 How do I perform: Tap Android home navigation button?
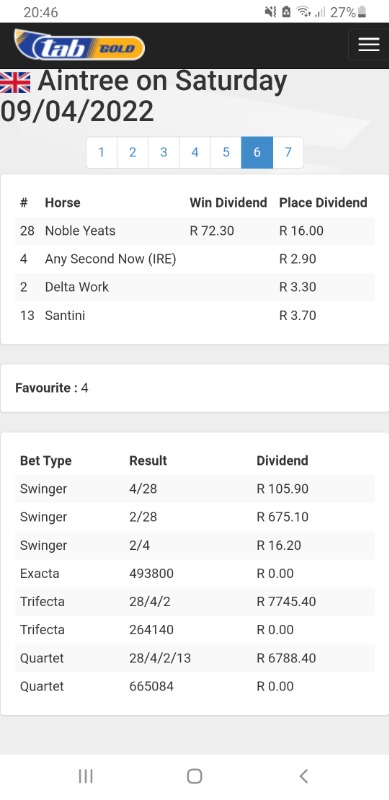tap(194, 776)
